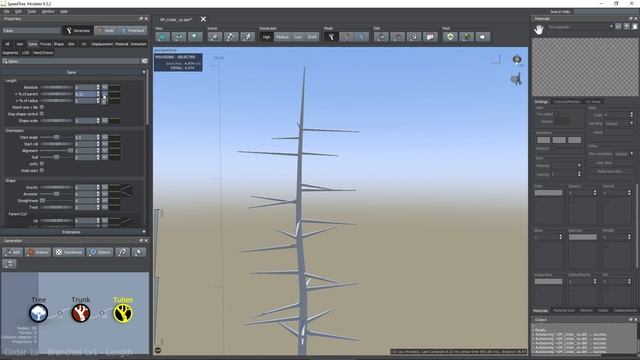Click swap icon below Add button

point(9,264)
